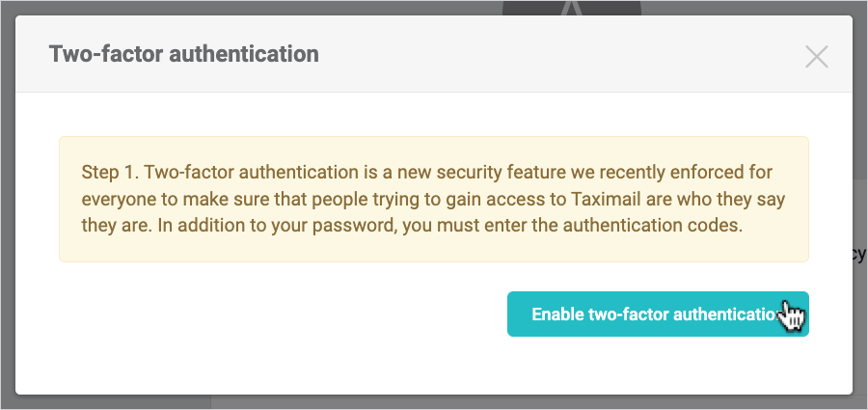Click white space left of Enable button
The image size is (868, 410).
(x=289, y=314)
